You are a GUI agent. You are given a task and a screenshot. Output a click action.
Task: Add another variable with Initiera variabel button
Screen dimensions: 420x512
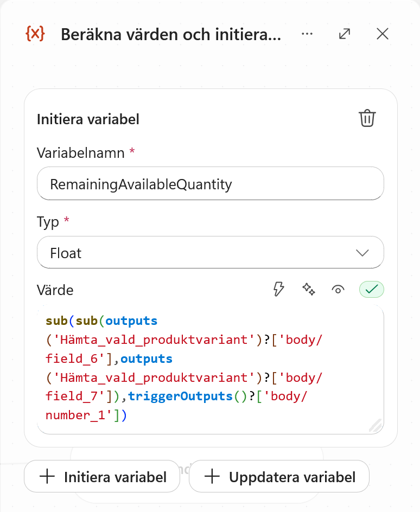coord(102,476)
